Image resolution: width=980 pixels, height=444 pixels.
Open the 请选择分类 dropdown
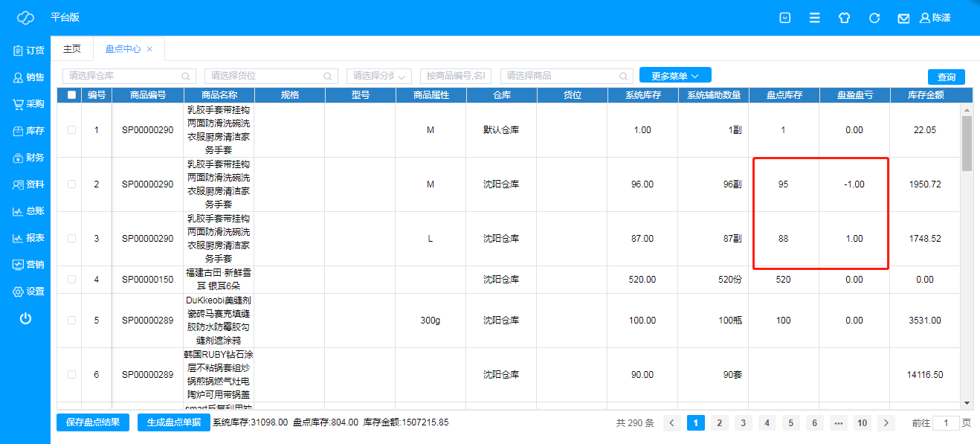pos(379,76)
